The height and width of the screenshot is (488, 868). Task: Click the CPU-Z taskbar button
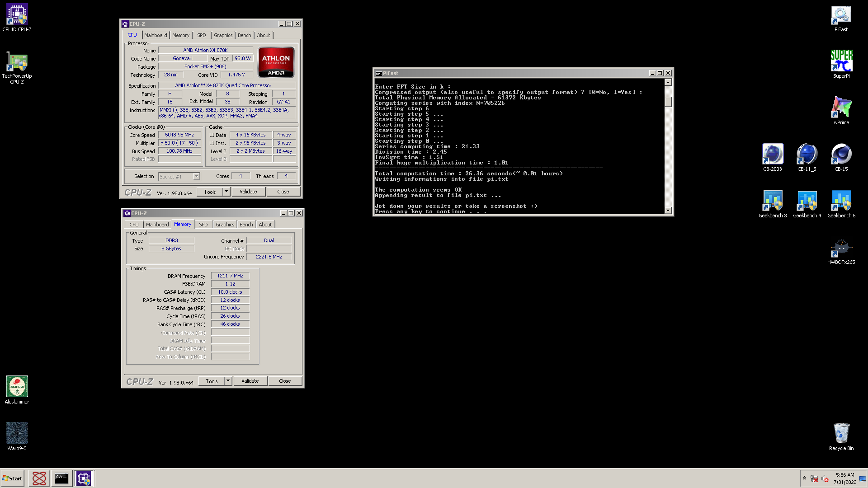point(84,478)
